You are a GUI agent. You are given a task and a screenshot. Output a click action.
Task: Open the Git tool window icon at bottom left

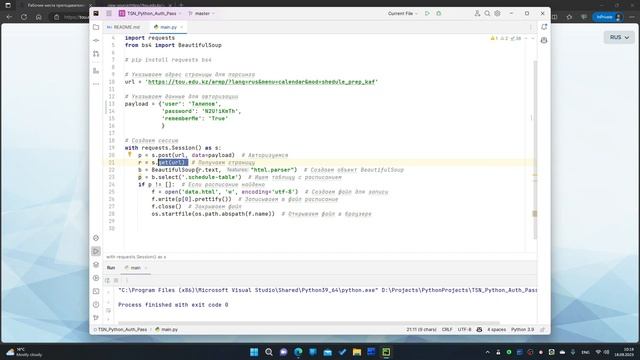(x=96, y=318)
